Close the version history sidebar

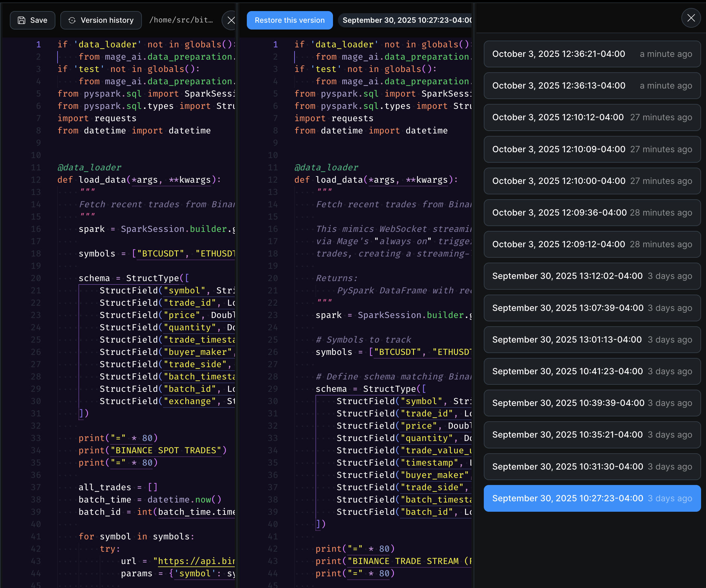691,18
